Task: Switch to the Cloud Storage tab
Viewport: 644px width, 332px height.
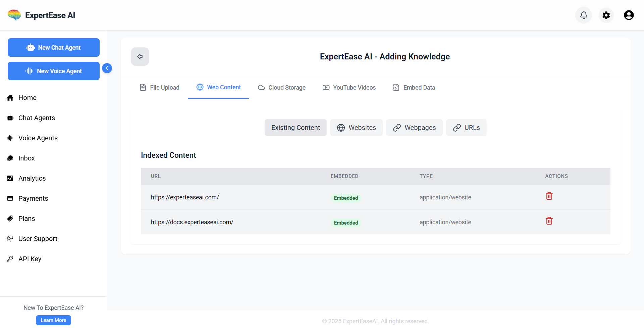Action: click(282, 88)
